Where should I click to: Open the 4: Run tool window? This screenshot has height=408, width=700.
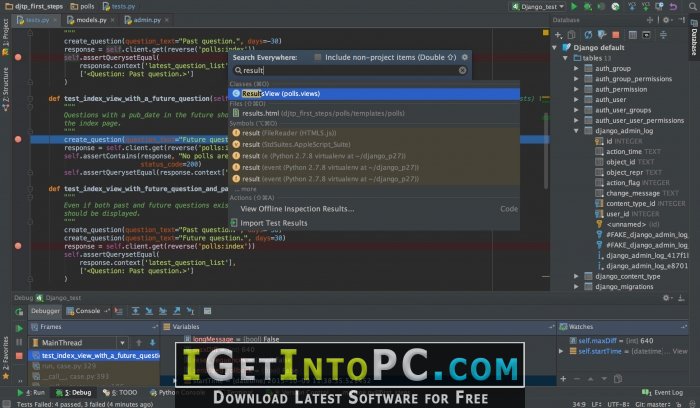(x=31, y=392)
